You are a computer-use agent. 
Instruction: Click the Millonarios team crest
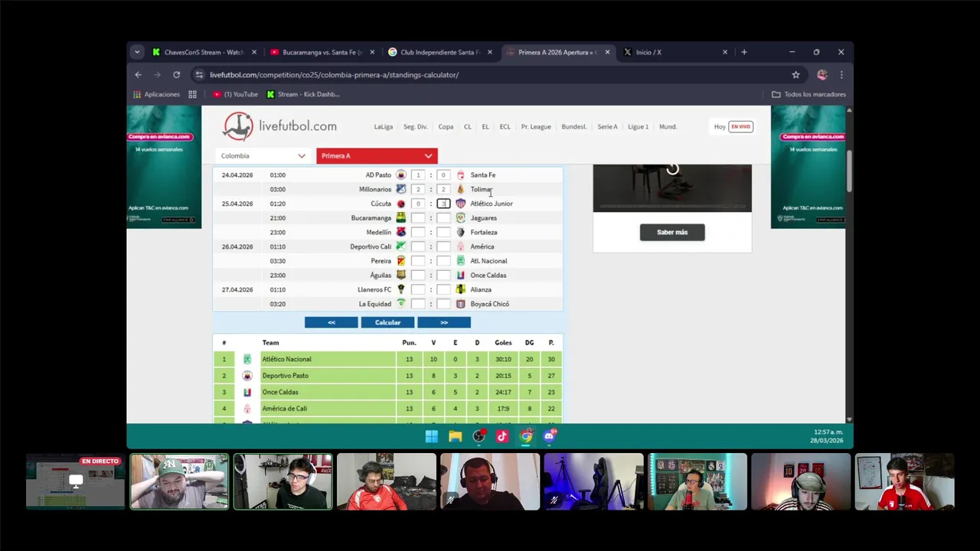click(401, 189)
